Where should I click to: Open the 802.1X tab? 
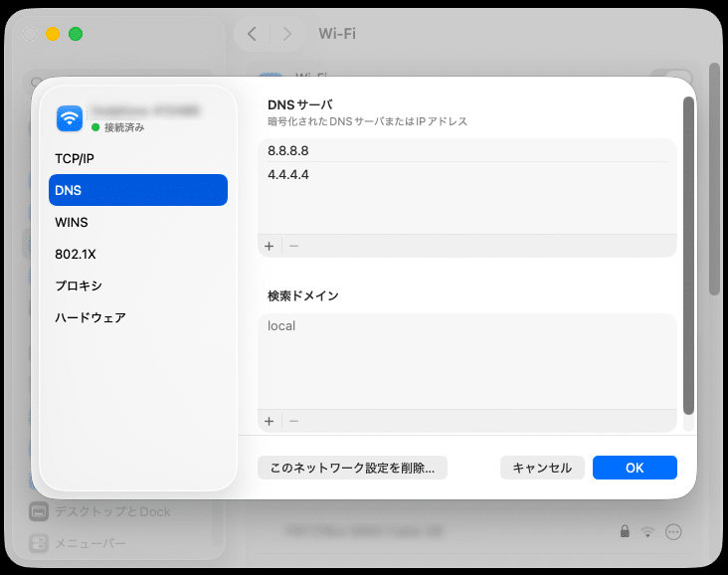pyautogui.click(x=138, y=254)
